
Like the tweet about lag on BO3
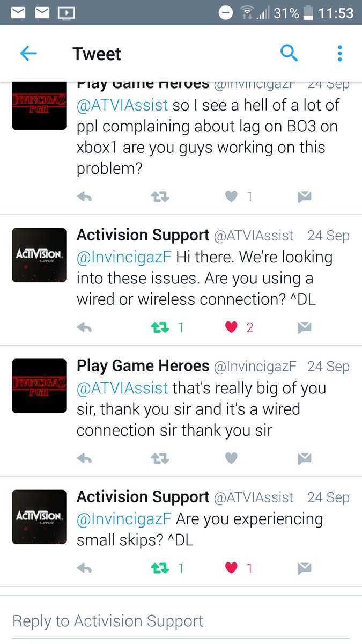pos(231,197)
